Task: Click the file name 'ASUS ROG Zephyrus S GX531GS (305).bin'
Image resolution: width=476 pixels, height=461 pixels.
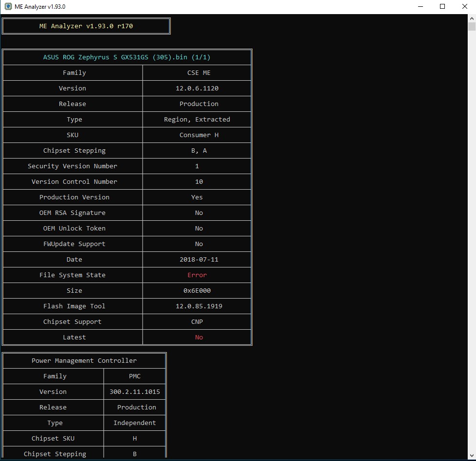Action: [115, 57]
